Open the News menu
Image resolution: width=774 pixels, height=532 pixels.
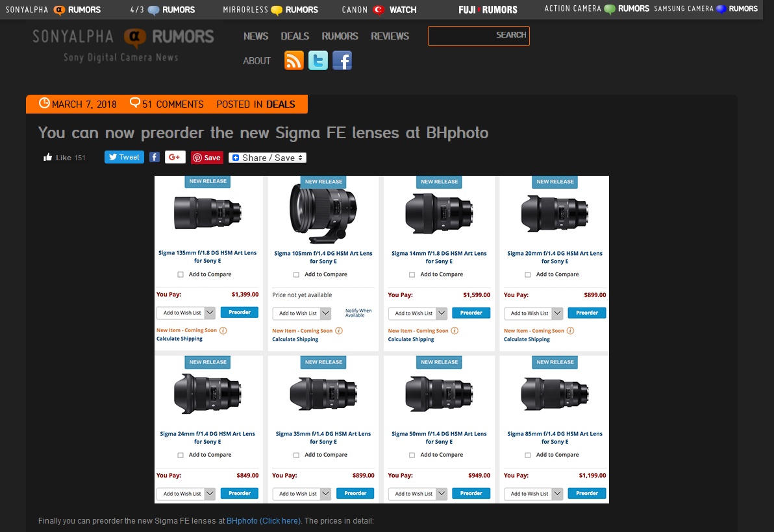point(256,36)
